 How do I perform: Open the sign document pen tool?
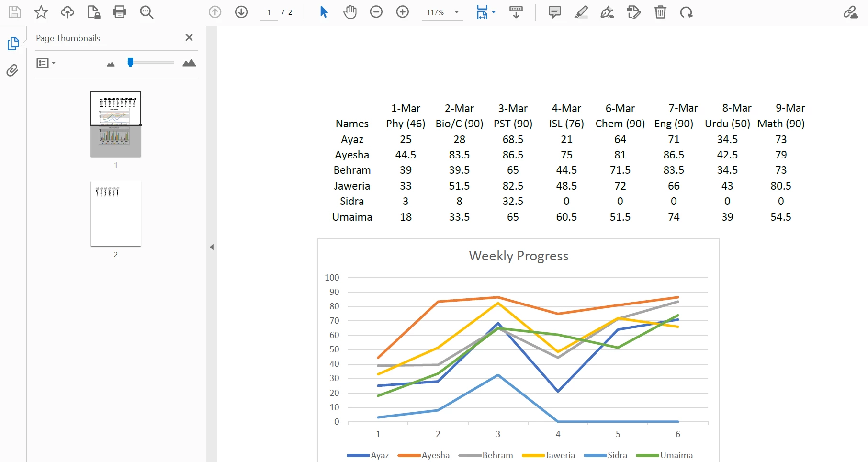[x=608, y=12]
